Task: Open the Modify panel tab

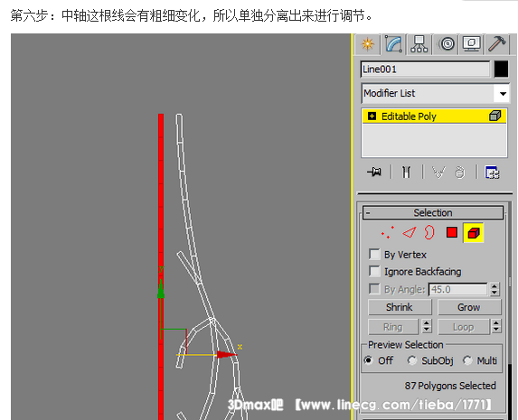Action: [x=394, y=44]
